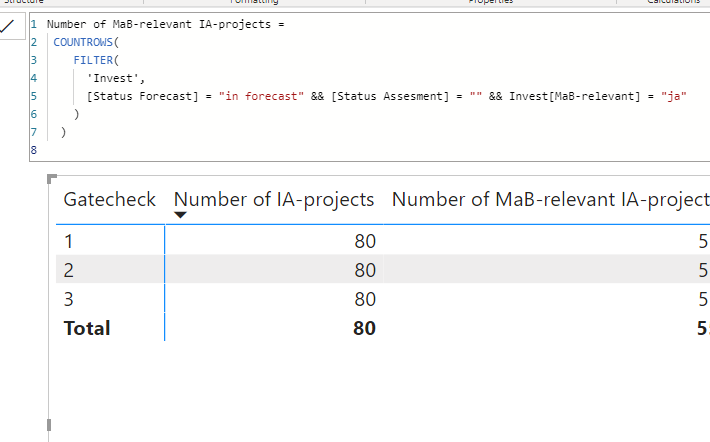
Task: Place cursor on formula line 1 measure name
Action: point(158,24)
